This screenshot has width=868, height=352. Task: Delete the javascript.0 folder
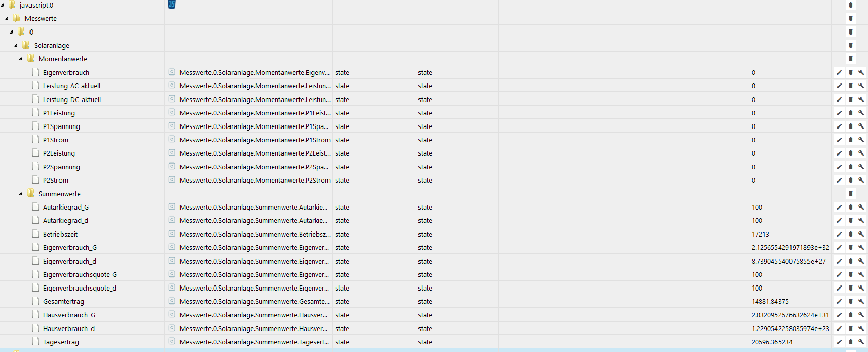click(850, 5)
